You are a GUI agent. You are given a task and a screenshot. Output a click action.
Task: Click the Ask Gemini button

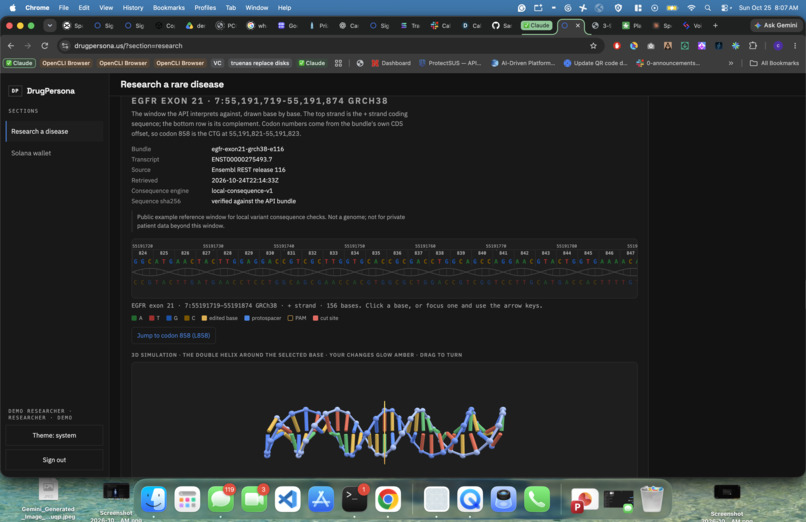(x=776, y=25)
